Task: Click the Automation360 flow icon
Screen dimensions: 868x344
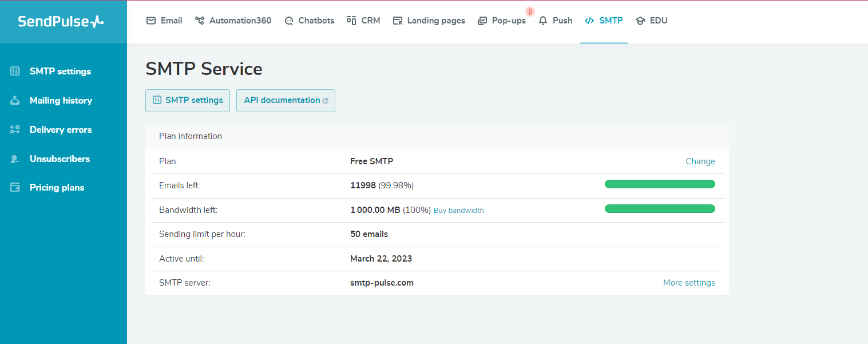Action: (x=200, y=21)
